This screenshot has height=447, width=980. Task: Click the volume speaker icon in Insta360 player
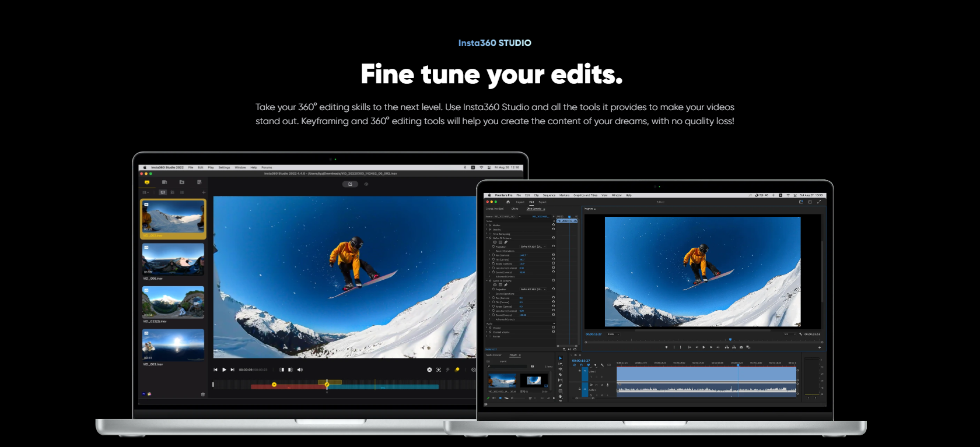300,369
